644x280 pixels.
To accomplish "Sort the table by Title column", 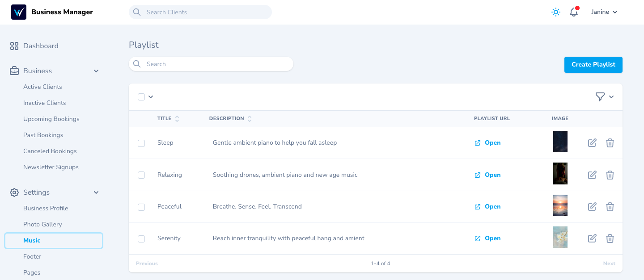I will click(177, 118).
